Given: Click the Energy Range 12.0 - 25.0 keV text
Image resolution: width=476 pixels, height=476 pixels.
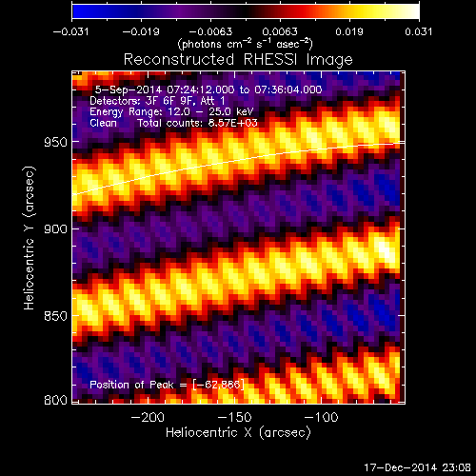Looking at the screenshot, I should click(x=171, y=112).
